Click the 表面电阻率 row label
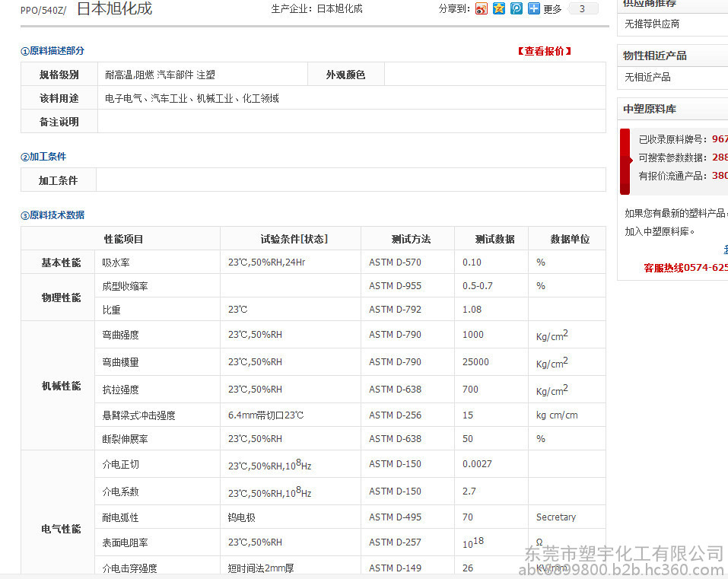This screenshot has height=579, width=728. point(125,542)
